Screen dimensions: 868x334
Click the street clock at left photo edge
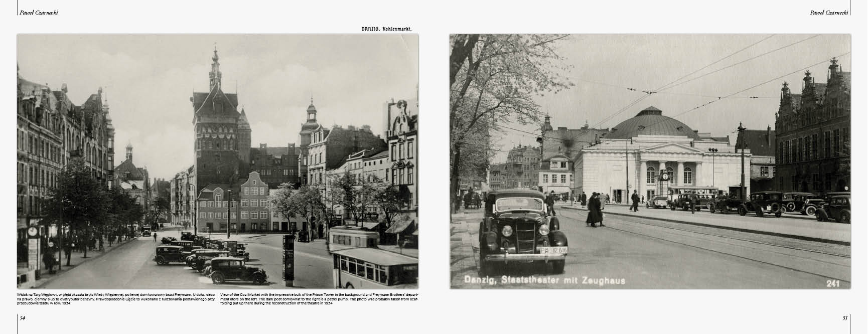[33, 231]
